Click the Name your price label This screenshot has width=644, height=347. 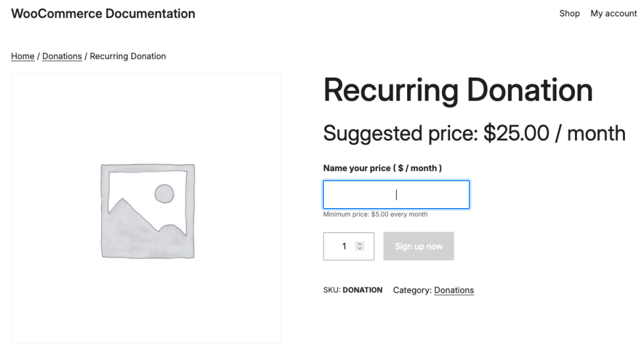[x=382, y=168]
